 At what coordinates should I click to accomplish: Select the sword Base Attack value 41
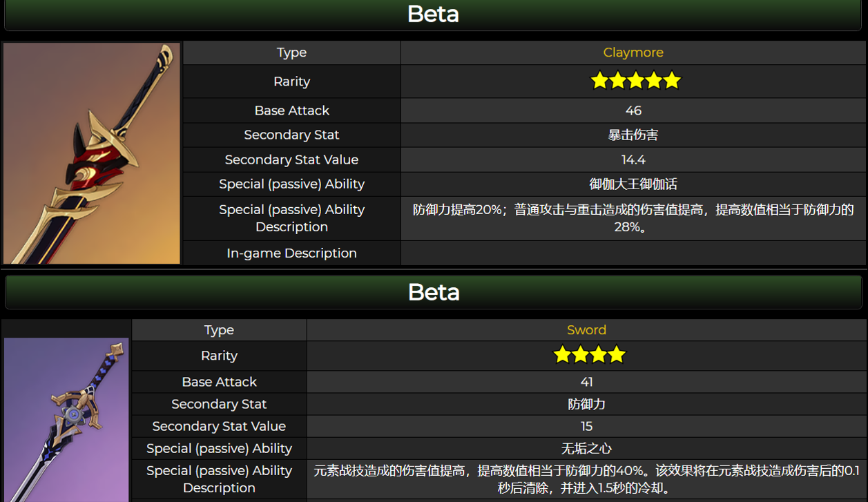[x=586, y=382]
